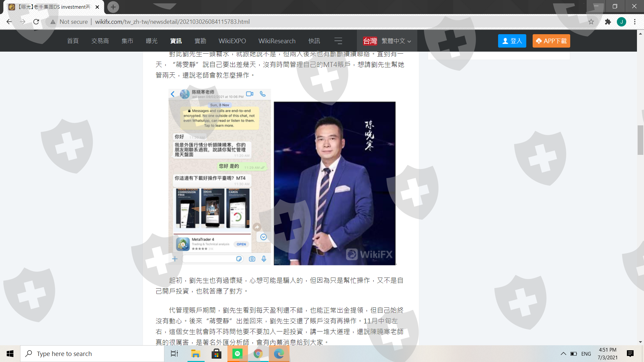Open Spotify from the taskbar
Image resolution: width=644 pixels, height=362 pixels.
click(x=237, y=354)
